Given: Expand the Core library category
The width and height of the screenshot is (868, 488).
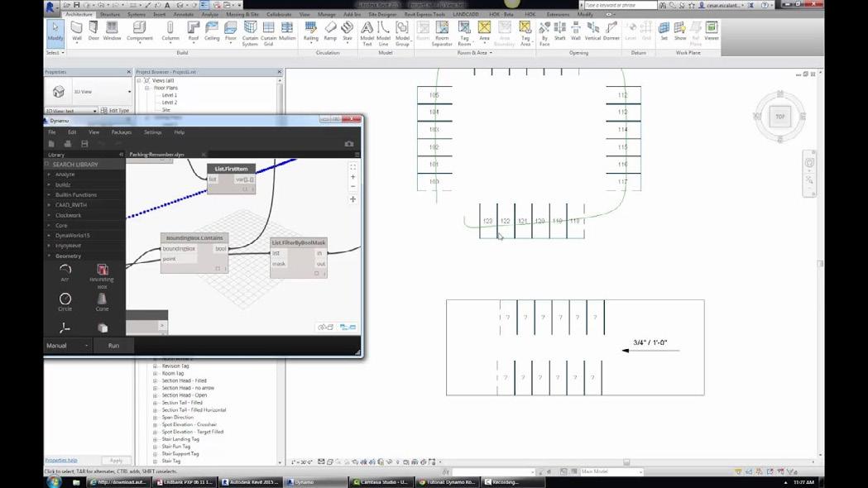Looking at the screenshot, I should [61, 225].
